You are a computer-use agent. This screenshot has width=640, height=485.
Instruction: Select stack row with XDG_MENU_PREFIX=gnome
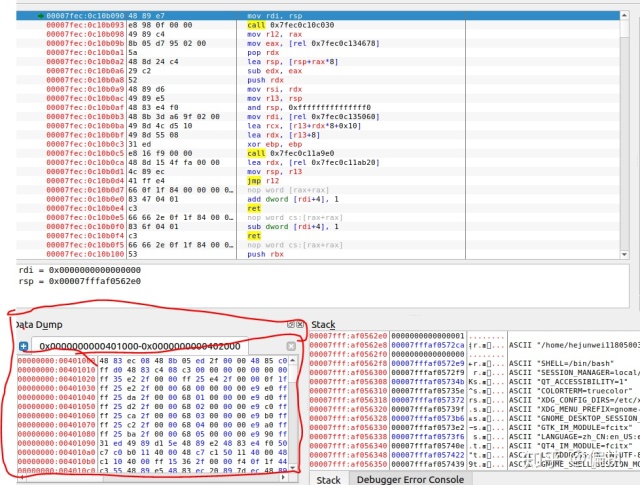click(x=474, y=409)
